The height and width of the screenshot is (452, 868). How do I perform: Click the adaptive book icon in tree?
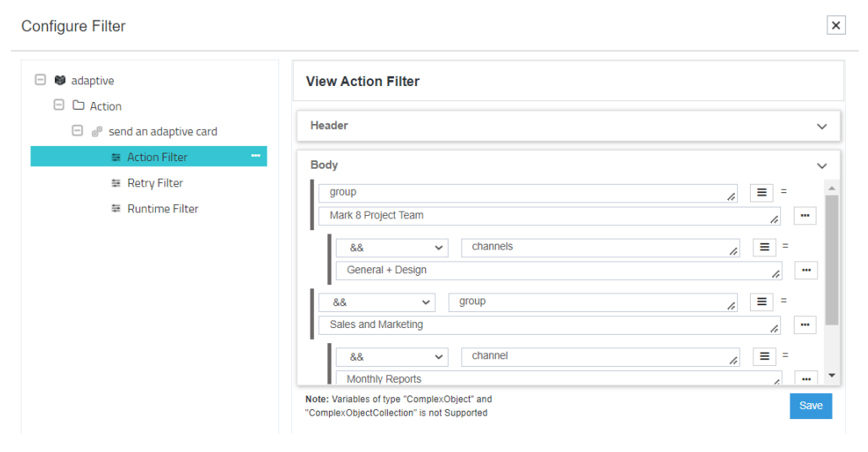click(x=60, y=81)
